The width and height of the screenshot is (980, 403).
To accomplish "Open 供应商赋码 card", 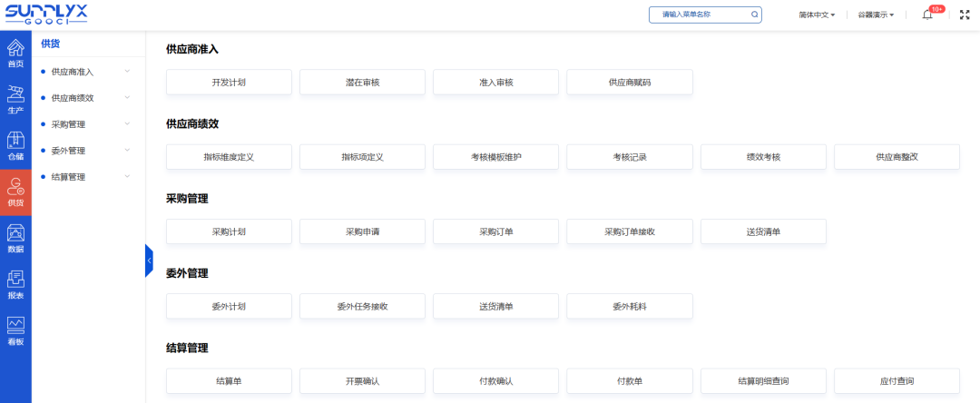I will [x=630, y=82].
